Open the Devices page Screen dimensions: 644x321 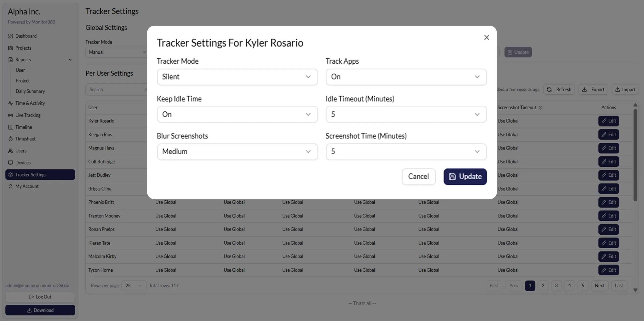tap(23, 162)
